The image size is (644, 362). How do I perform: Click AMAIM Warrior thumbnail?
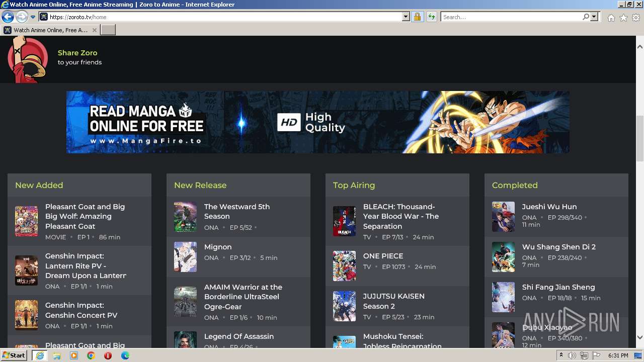[185, 302]
